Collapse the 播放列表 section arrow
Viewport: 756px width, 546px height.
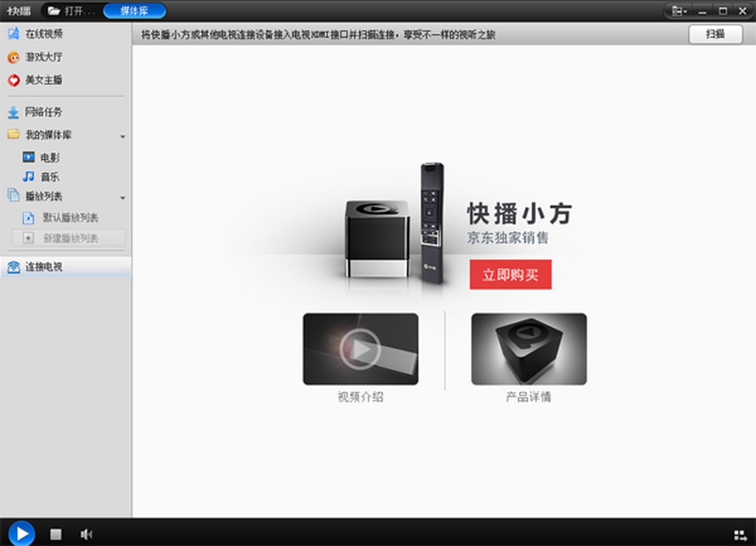(x=123, y=197)
